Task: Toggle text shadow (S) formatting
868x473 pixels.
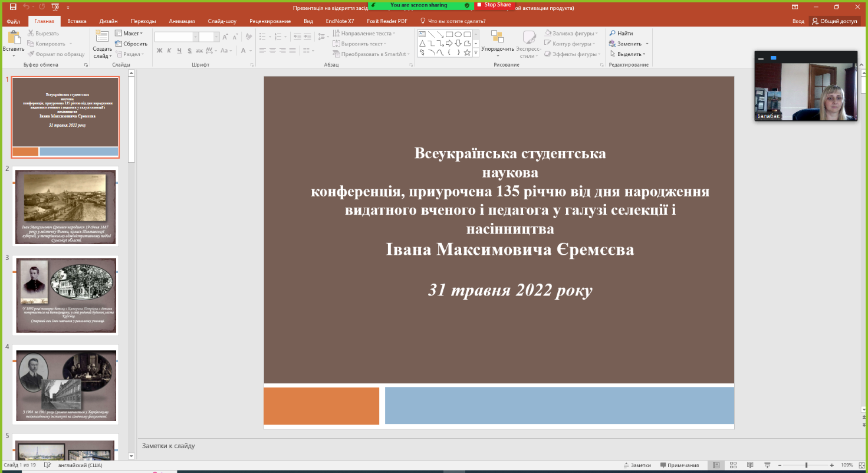Action: [x=190, y=51]
